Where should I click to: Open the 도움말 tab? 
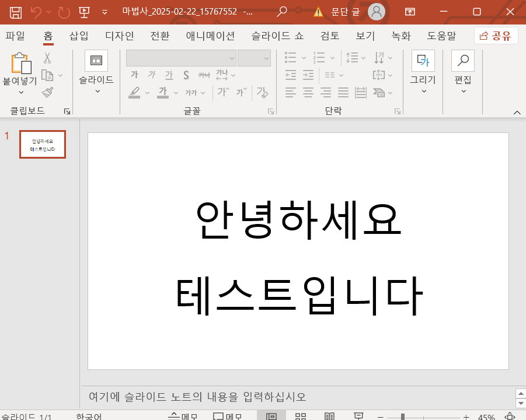tap(441, 36)
